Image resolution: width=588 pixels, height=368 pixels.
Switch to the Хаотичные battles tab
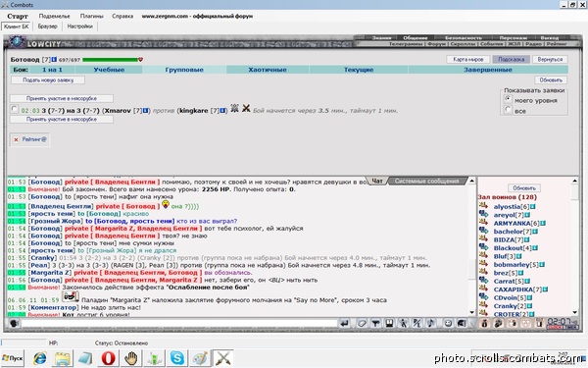coord(268,70)
